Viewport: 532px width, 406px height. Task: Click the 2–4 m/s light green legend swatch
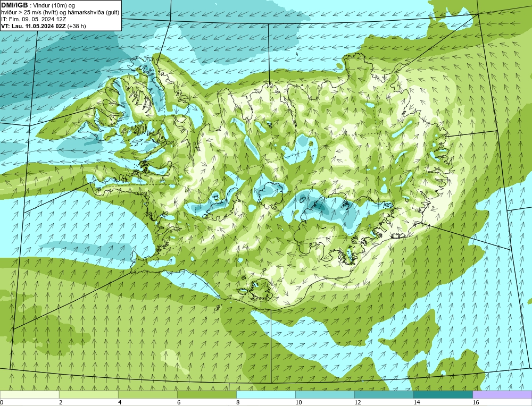(88, 394)
